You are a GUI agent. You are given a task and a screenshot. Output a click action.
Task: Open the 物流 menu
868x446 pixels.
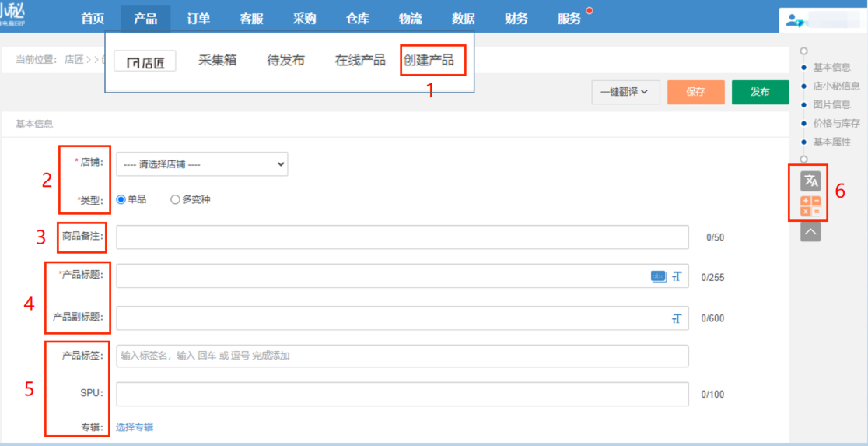tap(410, 19)
